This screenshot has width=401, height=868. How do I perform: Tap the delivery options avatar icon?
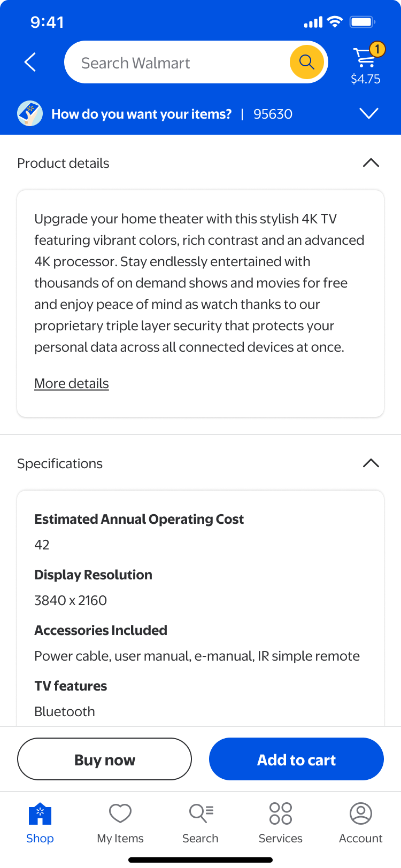30,113
